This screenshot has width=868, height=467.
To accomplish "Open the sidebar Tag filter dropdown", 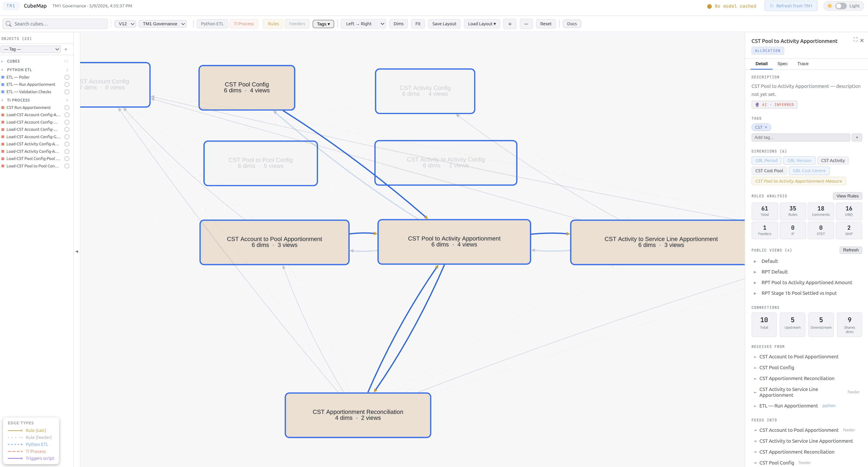I will click(31, 49).
